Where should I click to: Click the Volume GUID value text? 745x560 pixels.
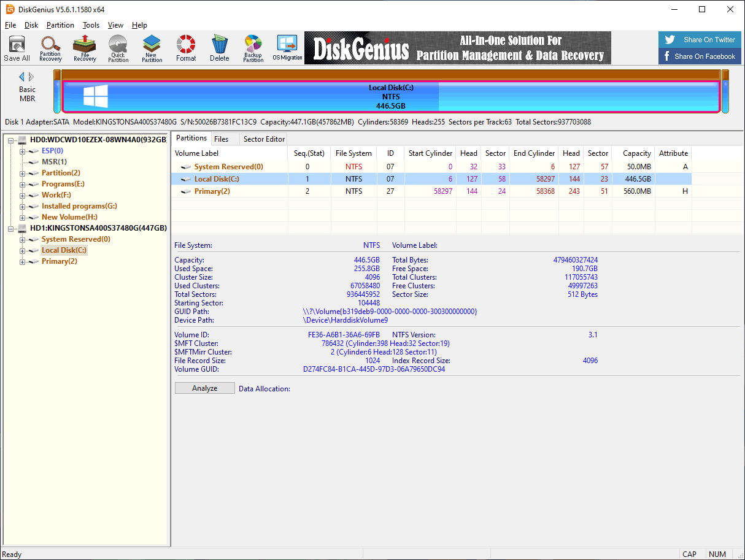[374, 369]
